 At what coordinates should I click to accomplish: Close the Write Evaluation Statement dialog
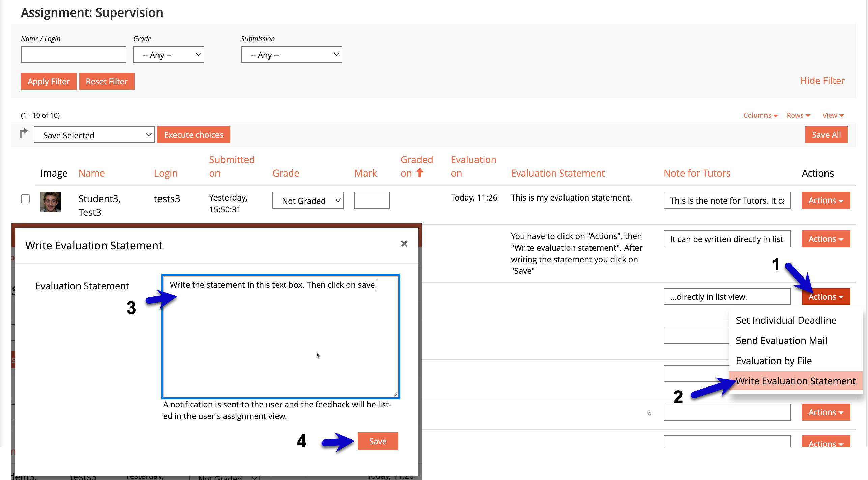(x=404, y=244)
